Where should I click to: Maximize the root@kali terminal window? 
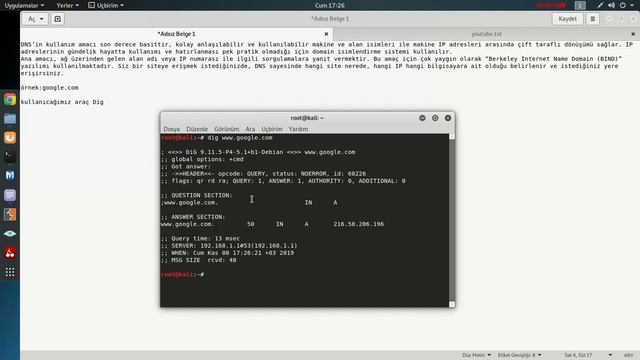[435, 118]
